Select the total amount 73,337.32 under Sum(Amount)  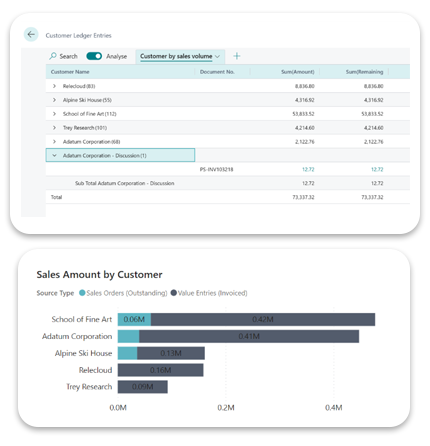tap(303, 197)
